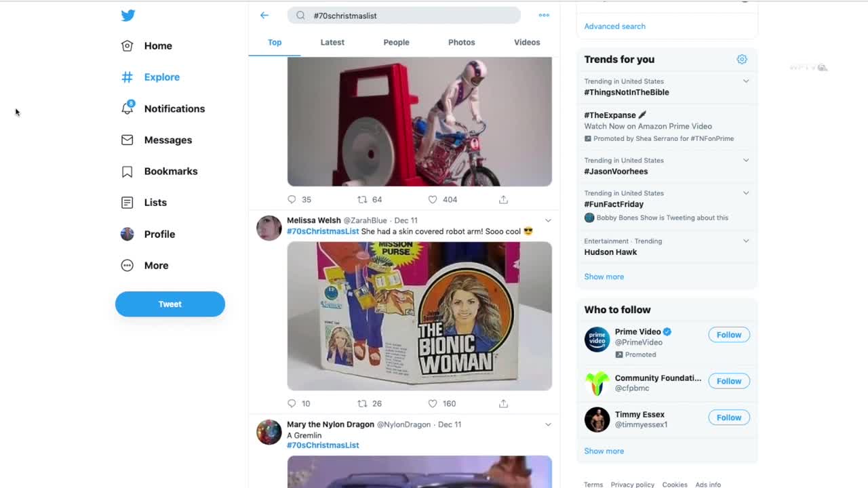Open Timmy Essex's profile name

[x=639, y=415]
